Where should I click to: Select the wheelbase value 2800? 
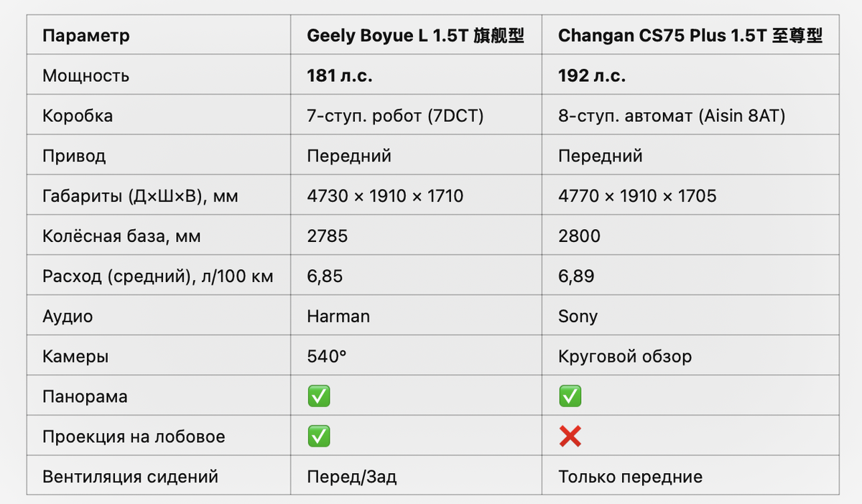[579, 236]
